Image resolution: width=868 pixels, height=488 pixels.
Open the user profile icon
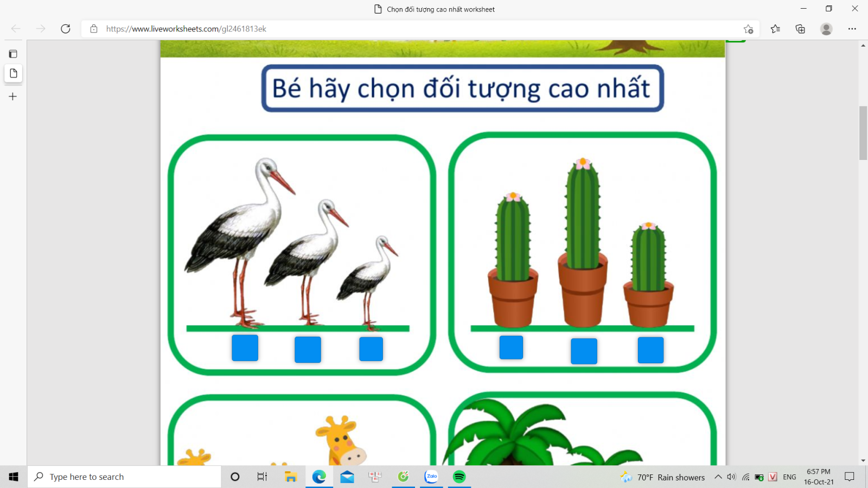pyautogui.click(x=826, y=29)
